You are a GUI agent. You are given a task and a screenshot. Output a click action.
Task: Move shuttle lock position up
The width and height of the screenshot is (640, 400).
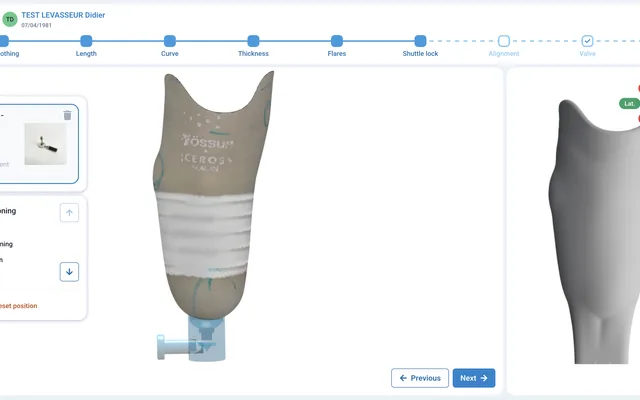click(x=69, y=213)
